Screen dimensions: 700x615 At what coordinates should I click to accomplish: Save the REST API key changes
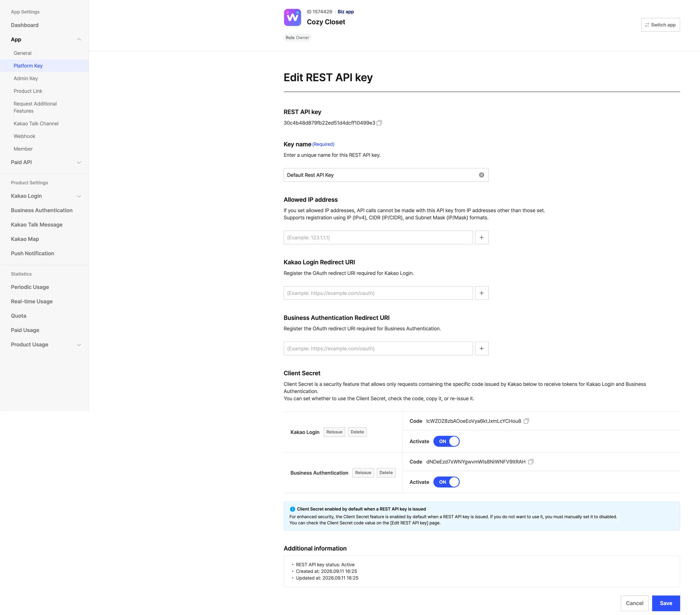pyautogui.click(x=666, y=603)
